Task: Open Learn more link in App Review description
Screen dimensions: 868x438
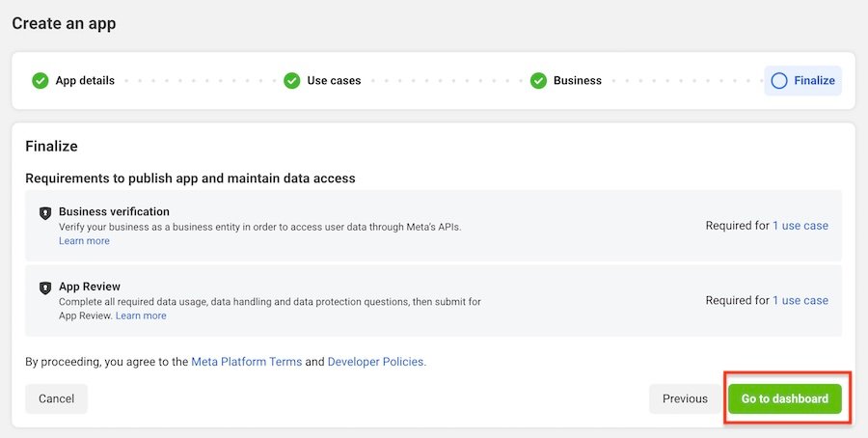Action: coord(141,315)
